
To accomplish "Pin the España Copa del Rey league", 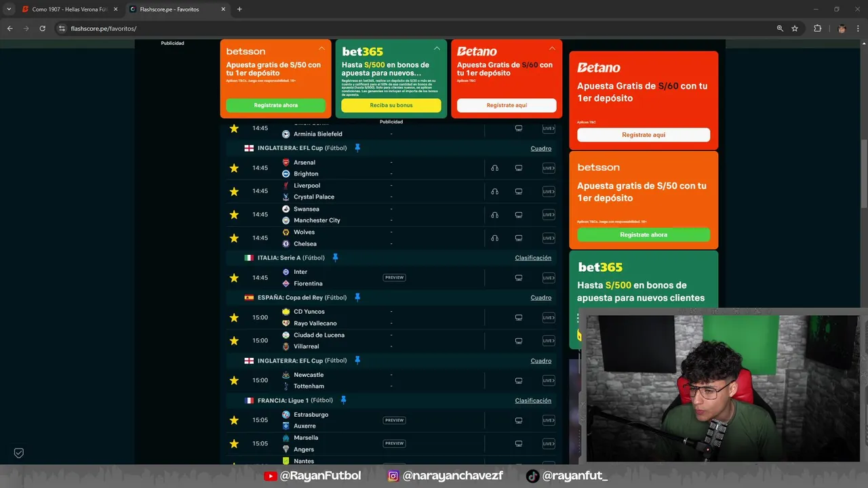I will tap(357, 298).
